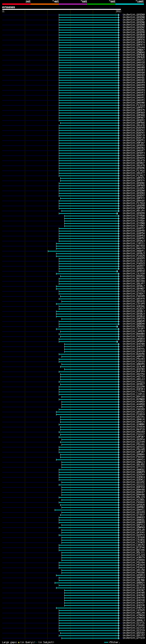Select label UniRef100_P13417
The height and width of the screenshot is (644, 146).
click(x=134, y=175)
